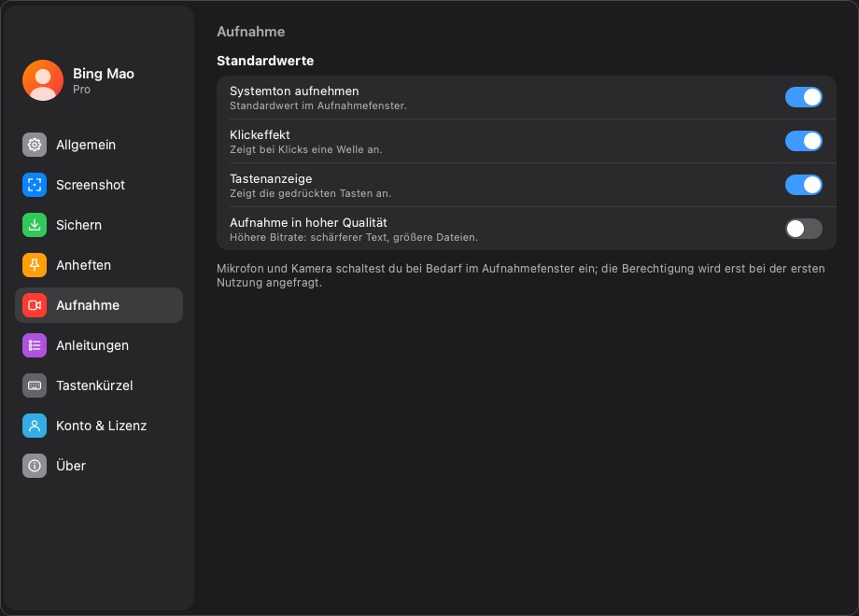The image size is (859, 616).
Task: Open the Konto & Lizenz label
Action: pos(102,426)
